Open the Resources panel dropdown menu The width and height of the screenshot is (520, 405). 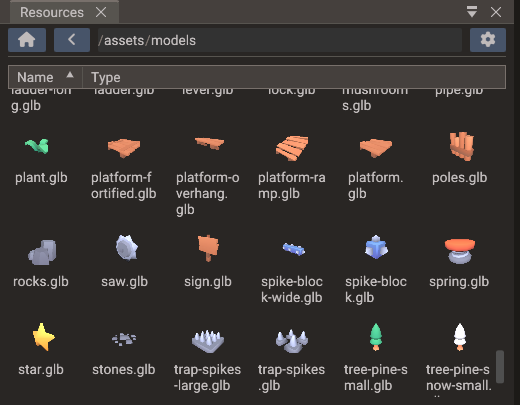[472, 12]
